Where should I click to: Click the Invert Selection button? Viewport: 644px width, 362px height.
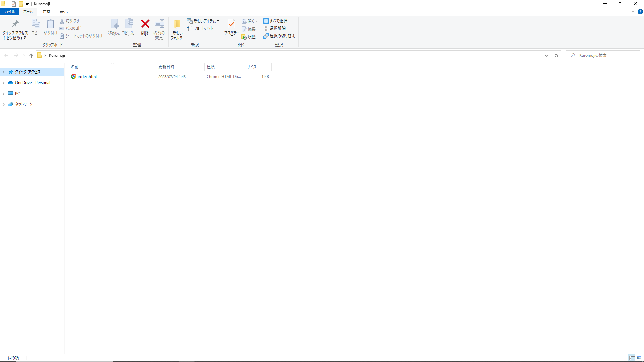279,36
